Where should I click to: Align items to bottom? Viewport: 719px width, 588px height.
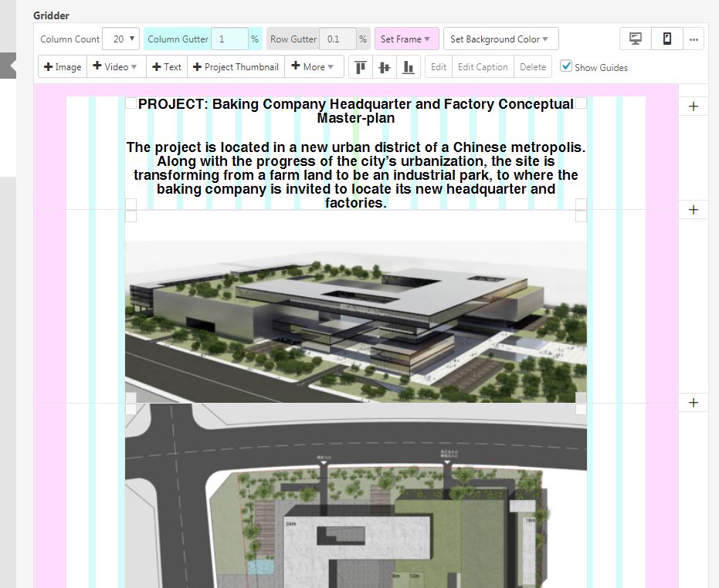408,67
